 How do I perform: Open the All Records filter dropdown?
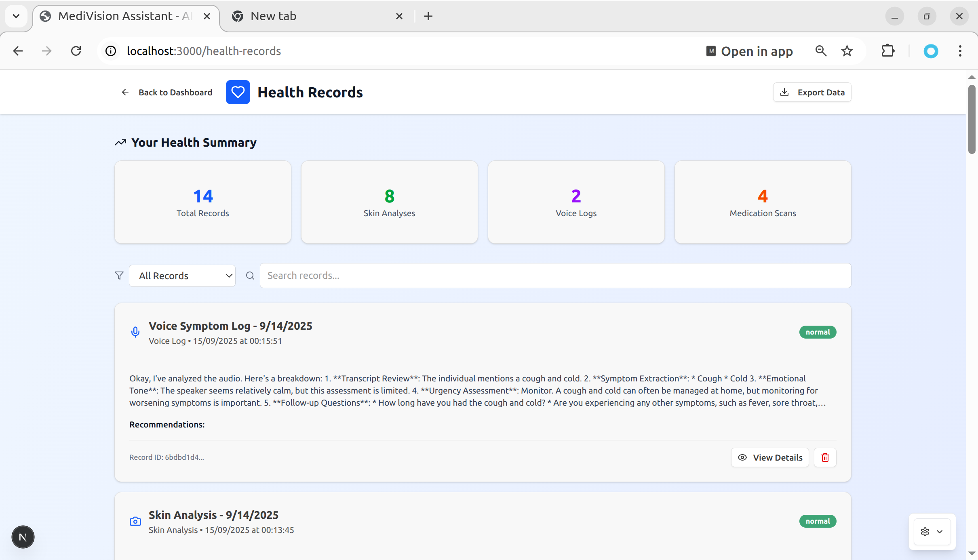182,276
